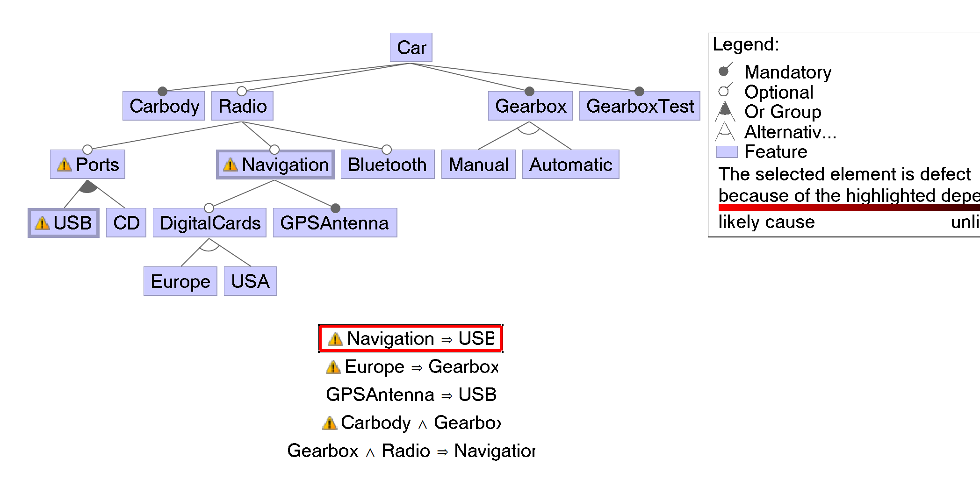This screenshot has width=980, height=487.
Task: Click warning icon on Carbody ∧ Gearbox constraint
Action: pos(330,423)
